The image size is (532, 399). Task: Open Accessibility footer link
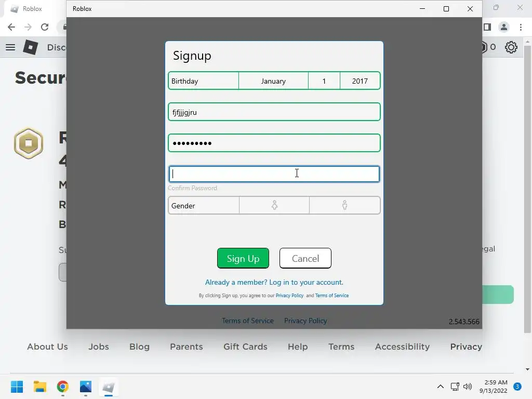(x=403, y=347)
